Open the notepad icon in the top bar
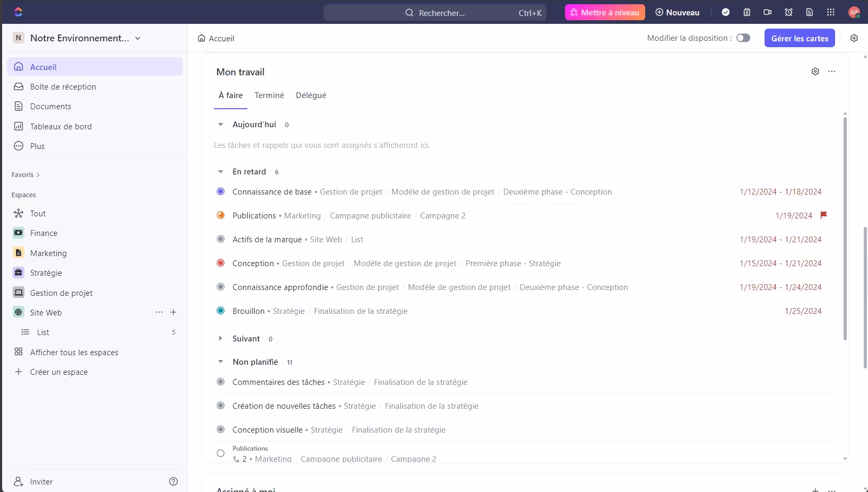 click(x=747, y=12)
